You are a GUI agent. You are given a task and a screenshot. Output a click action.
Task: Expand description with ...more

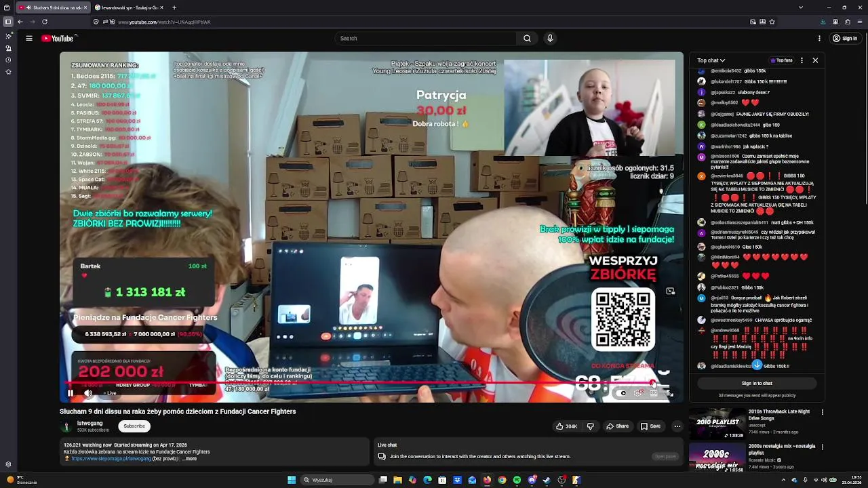[x=191, y=459]
